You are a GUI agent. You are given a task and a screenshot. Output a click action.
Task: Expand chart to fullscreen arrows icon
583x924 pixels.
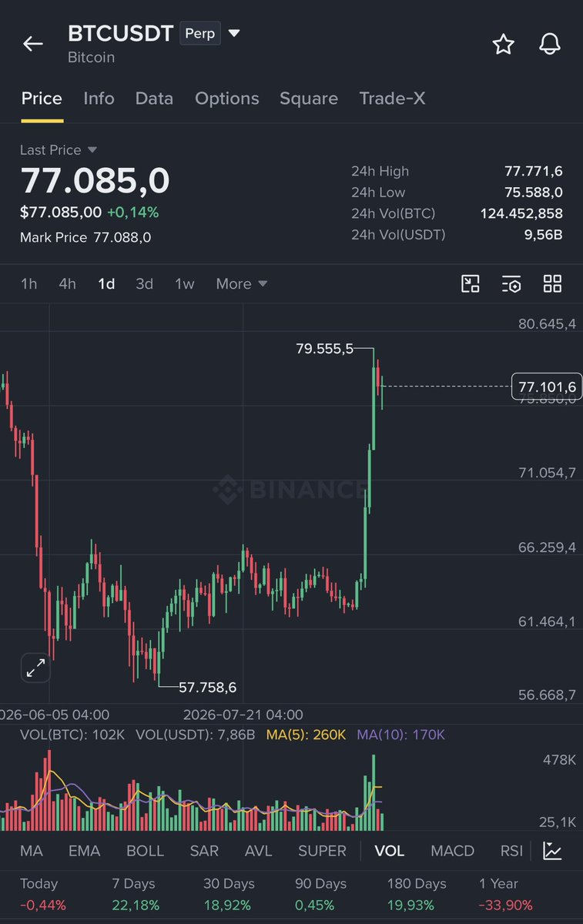point(35,668)
